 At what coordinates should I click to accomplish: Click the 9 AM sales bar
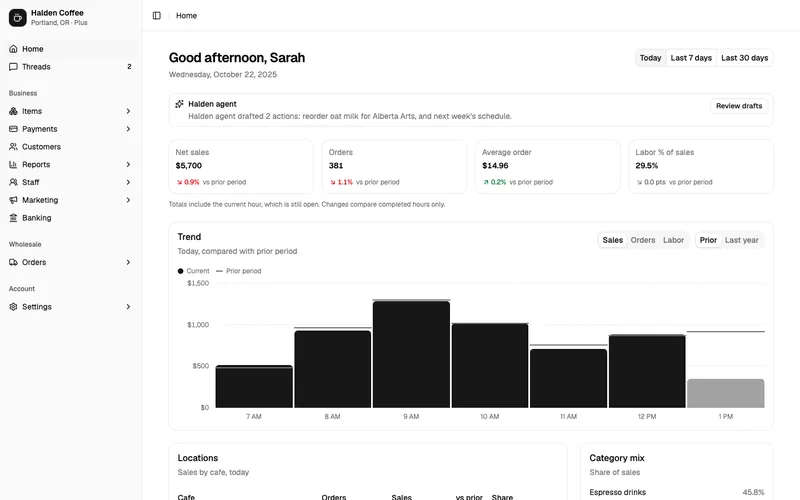pyautogui.click(x=411, y=355)
